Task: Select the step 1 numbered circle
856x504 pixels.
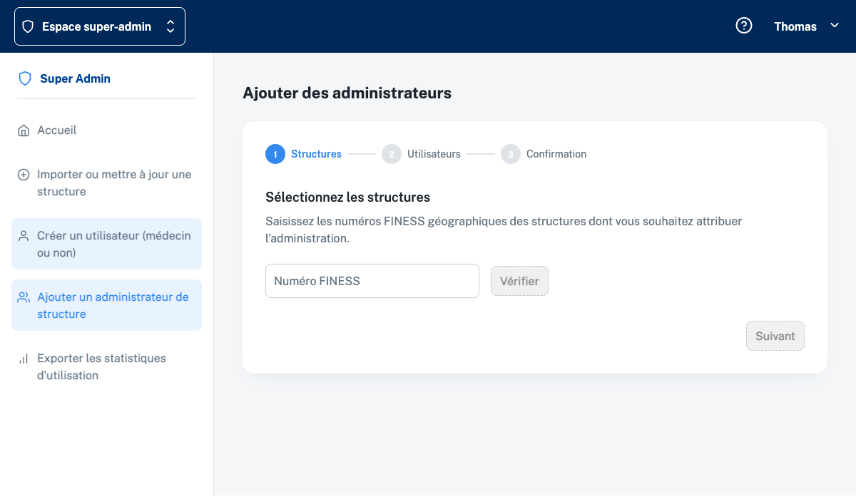Action: pyautogui.click(x=275, y=154)
